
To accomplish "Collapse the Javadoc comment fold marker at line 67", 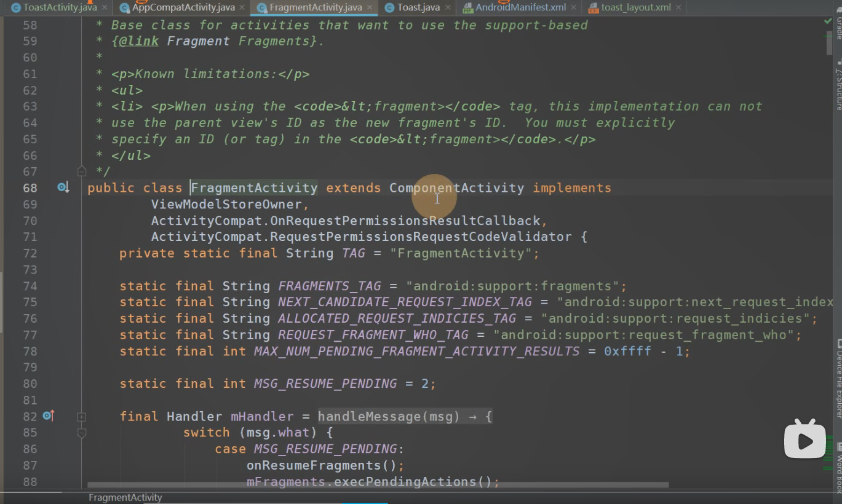I will coord(81,171).
